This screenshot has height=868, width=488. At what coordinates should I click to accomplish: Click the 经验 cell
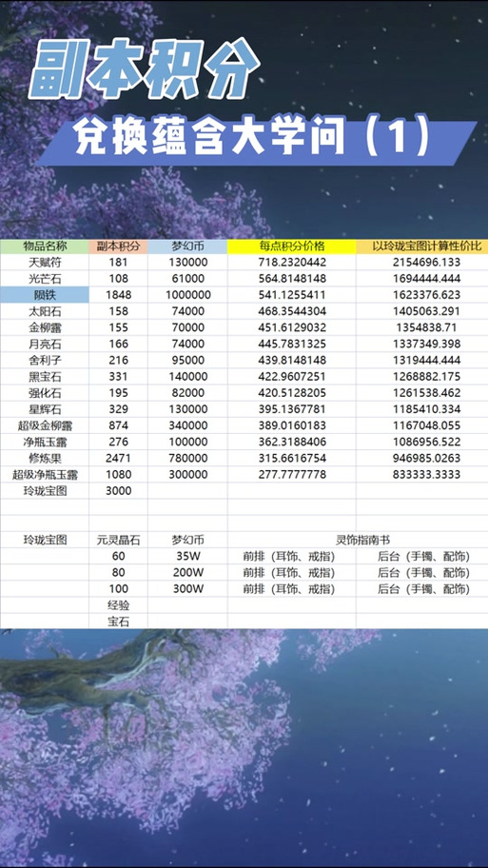click(118, 605)
